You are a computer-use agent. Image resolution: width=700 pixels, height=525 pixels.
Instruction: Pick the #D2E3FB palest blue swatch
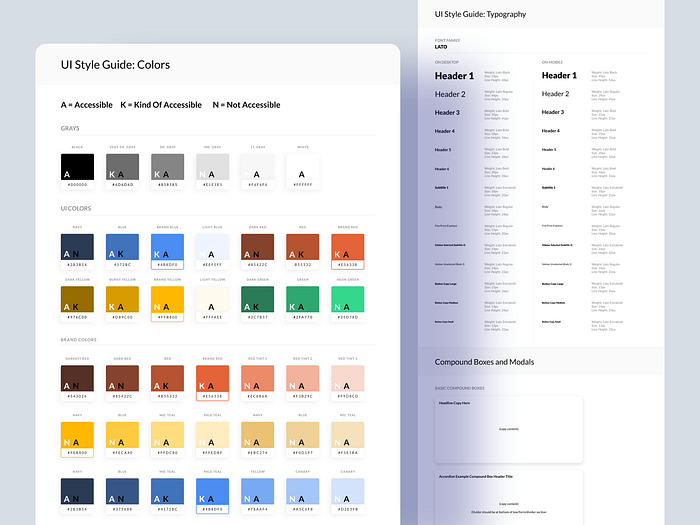348,496
